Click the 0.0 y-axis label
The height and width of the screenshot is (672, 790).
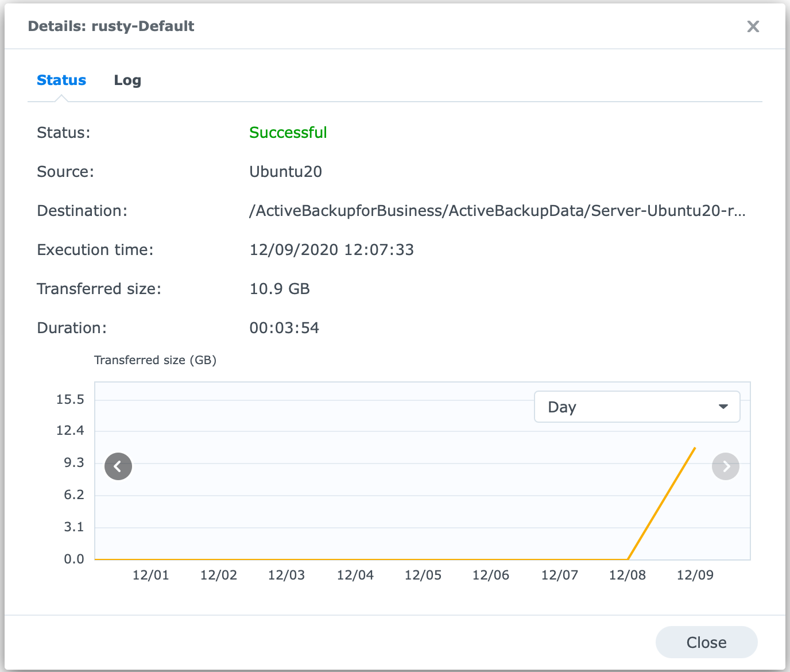pos(74,559)
